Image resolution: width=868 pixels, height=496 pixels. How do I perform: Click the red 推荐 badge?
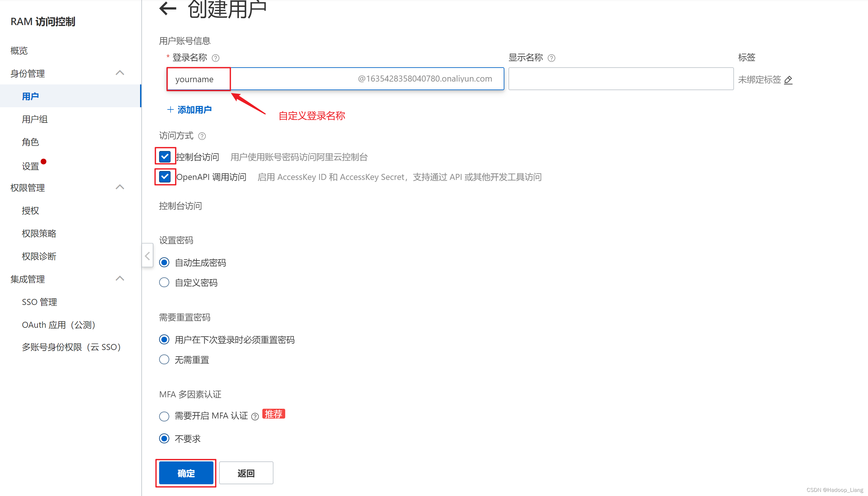(273, 414)
